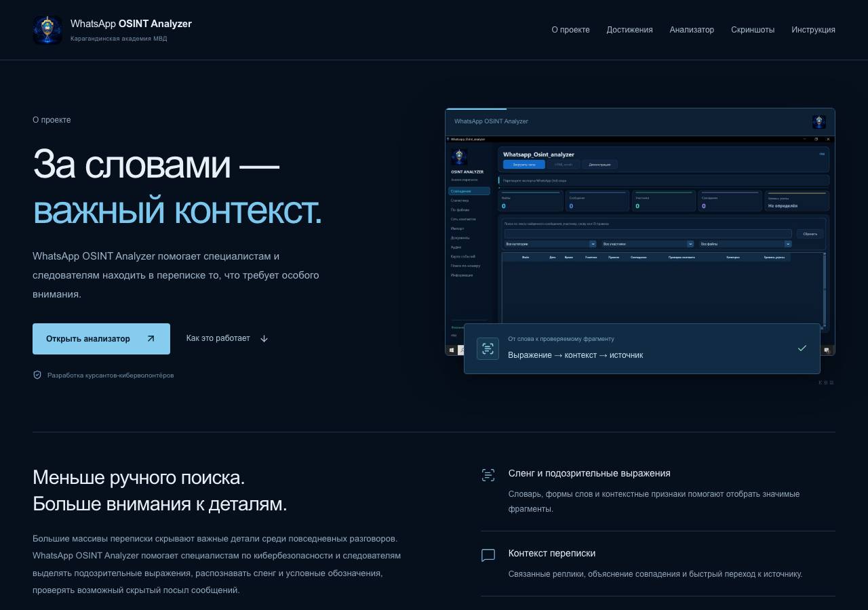Click the OSINT Analyzer logo in the preview sidebar
Screen dimensions: 868x610
(459, 157)
